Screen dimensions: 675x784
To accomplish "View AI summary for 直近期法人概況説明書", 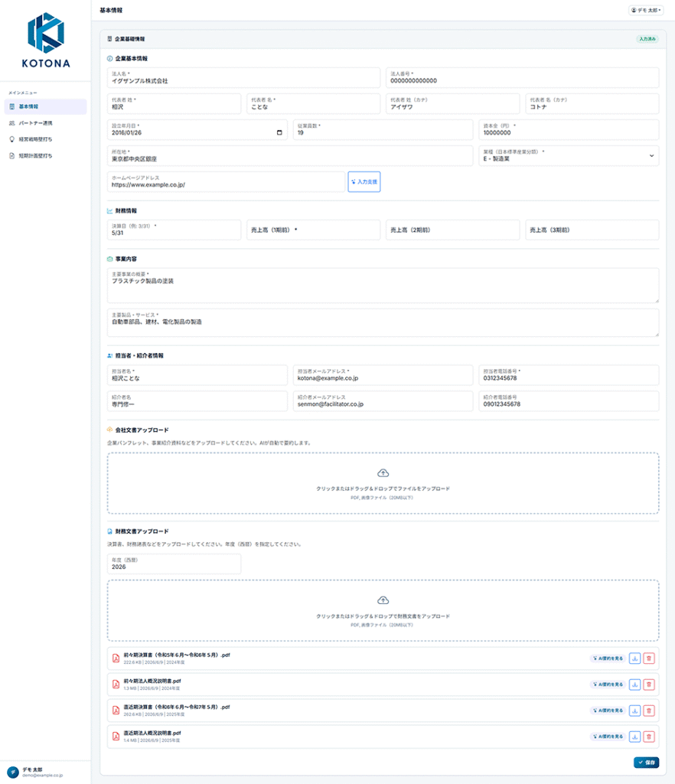I will [x=608, y=737].
